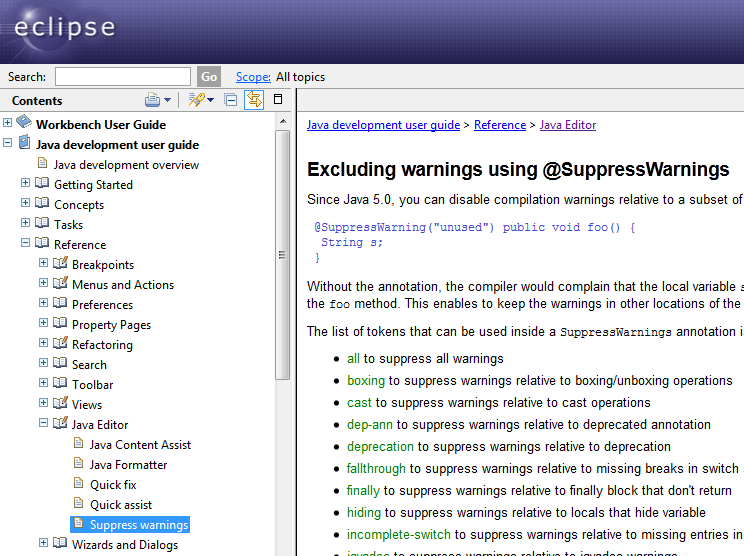Open the search wand dropdown arrow
The image size is (744, 556).
point(211,100)
